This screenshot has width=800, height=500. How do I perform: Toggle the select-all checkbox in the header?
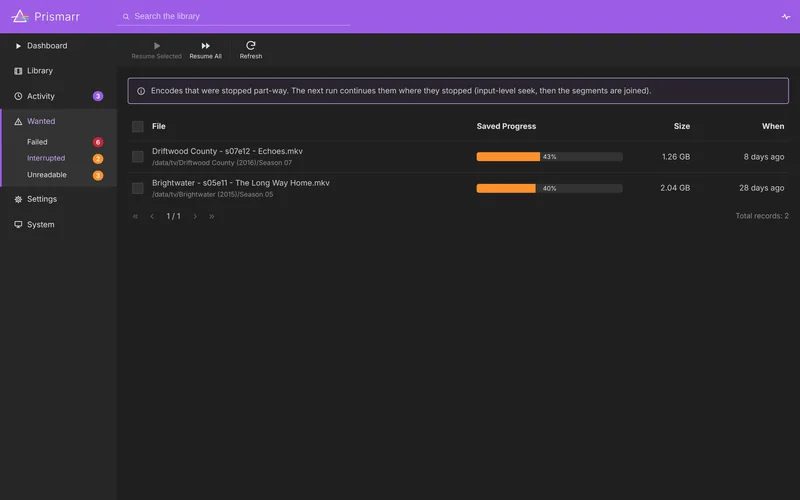pyautogui.click(x=138, y=127)
